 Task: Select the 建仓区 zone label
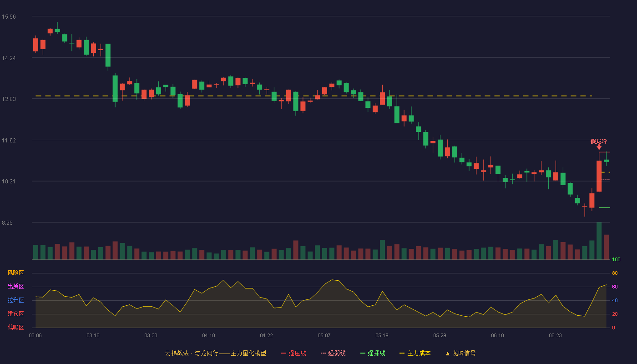[x=16, y=314]
